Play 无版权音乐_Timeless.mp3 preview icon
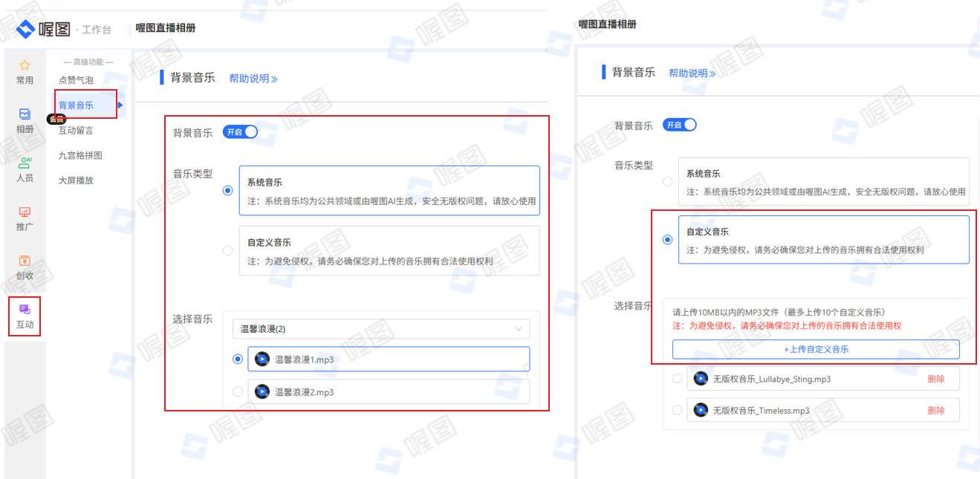Screen dimensions: 980x479 [x=701, y=410]
